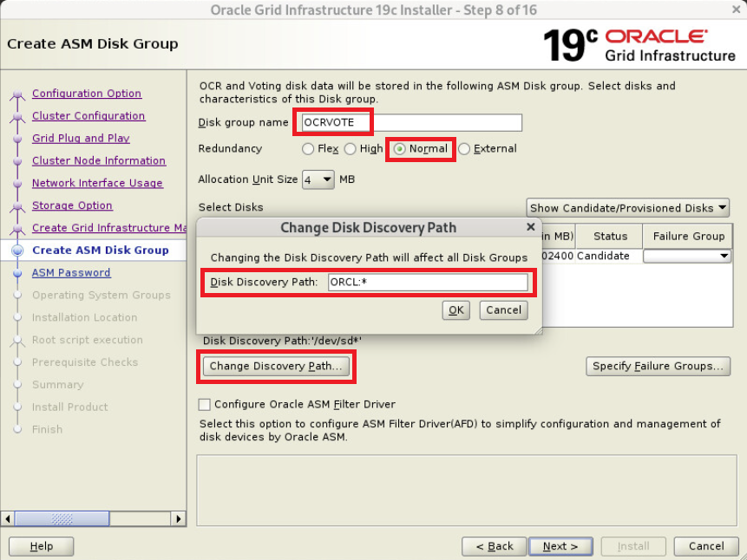
Task: Cancel the Change Disk Discovery Path dialog
Action: tap(503, 310)
